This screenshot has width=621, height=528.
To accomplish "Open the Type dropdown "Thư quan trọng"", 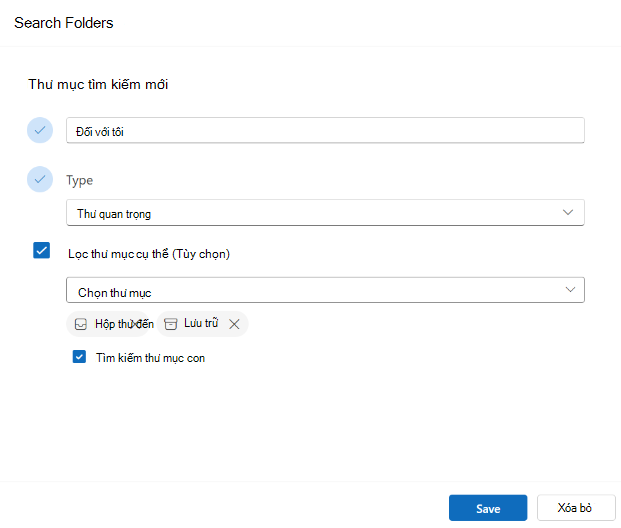I will 325,213.
